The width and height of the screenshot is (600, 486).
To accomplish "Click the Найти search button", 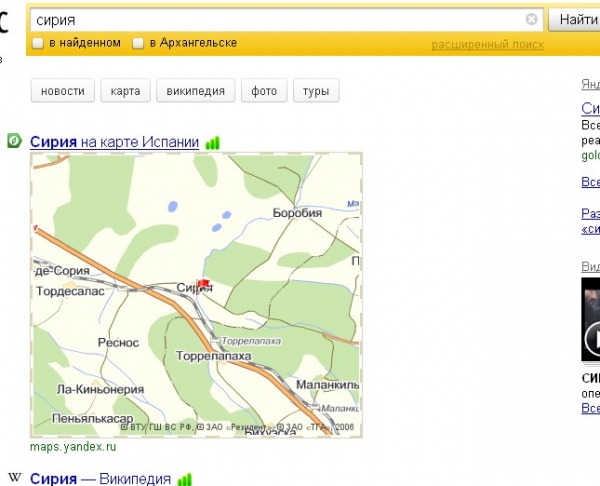I will point(575,20).
